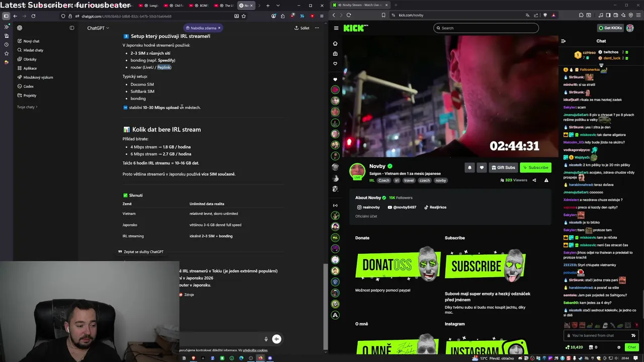This screenshot has width=644, height=362.
Task: Open Hledat chaty search in ChatGPT
Action: click(x=30, y=50)
